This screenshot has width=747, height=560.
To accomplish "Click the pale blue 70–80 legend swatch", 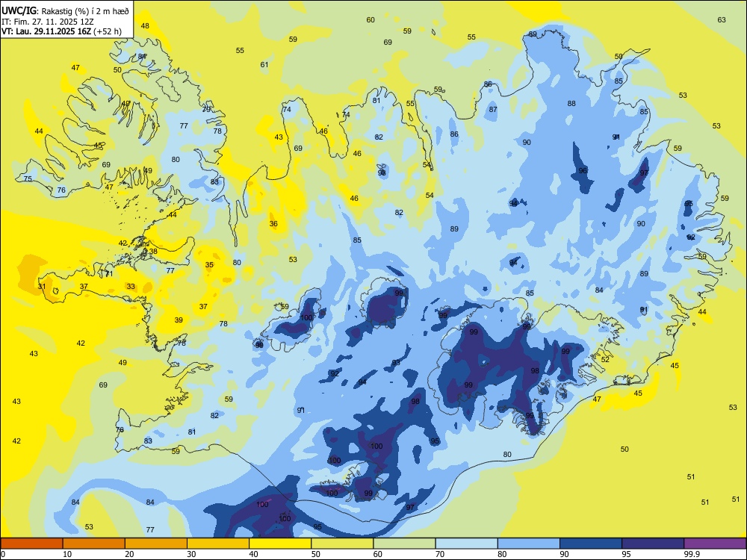I will (466, 544).
